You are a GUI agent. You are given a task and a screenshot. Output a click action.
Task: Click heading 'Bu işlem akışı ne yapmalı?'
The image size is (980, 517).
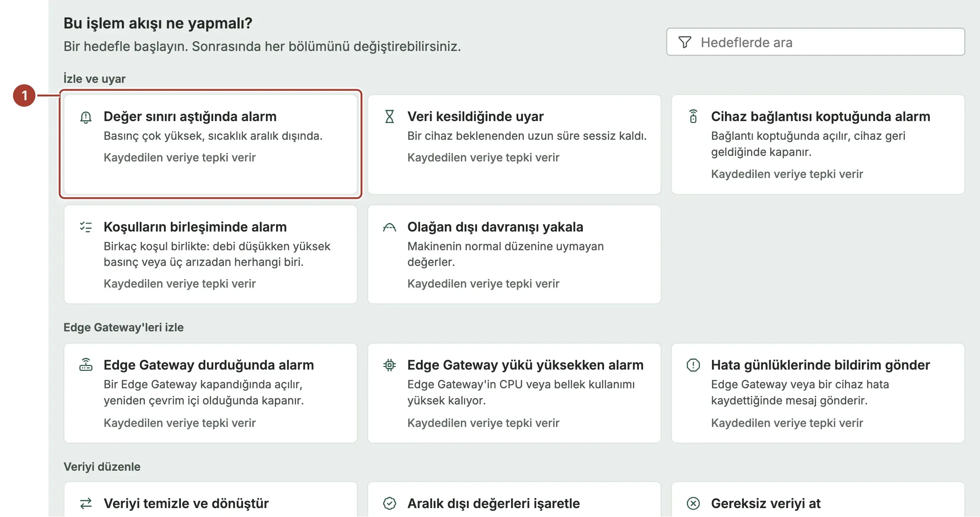(x=158, y=23)
